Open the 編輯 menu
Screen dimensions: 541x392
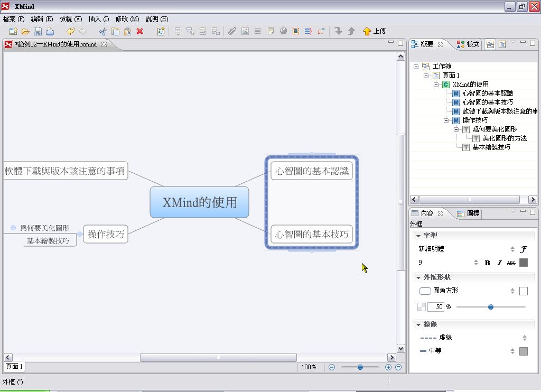point(42,19)
